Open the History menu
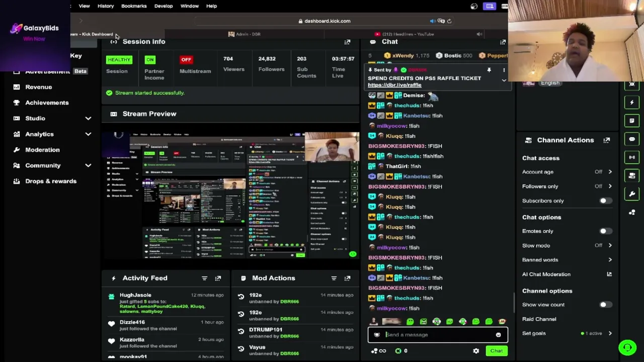The height and width of the screenshot is (362, 644). coord(106,6)
